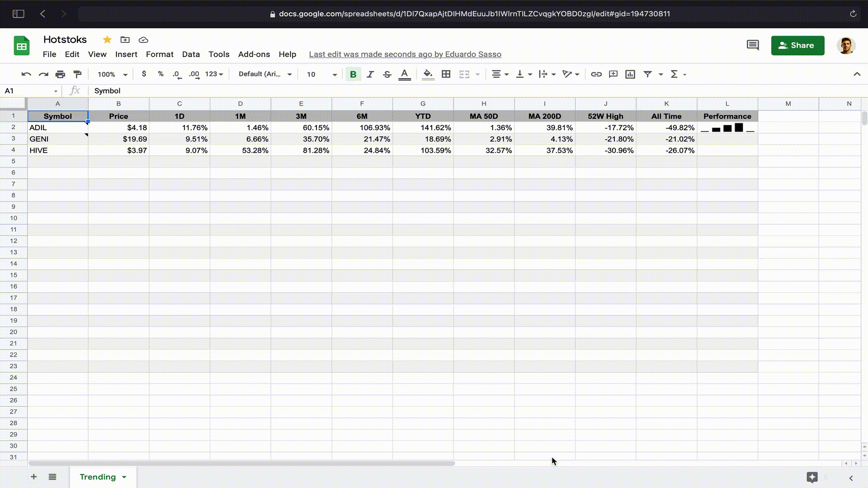Screen dimensions: 868x488
Task: Click the Undo icon
Action: [x=26, y=74]
